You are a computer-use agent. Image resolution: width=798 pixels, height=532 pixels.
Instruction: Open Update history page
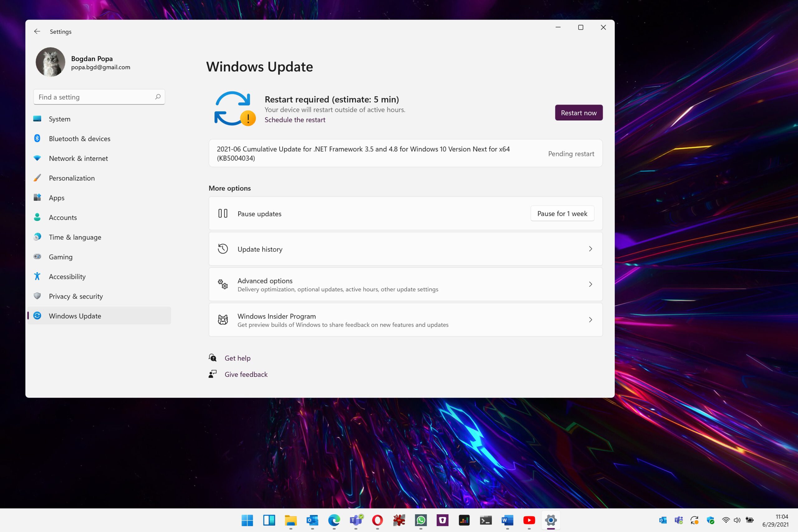pyautogui.click(x=406, y=249)
